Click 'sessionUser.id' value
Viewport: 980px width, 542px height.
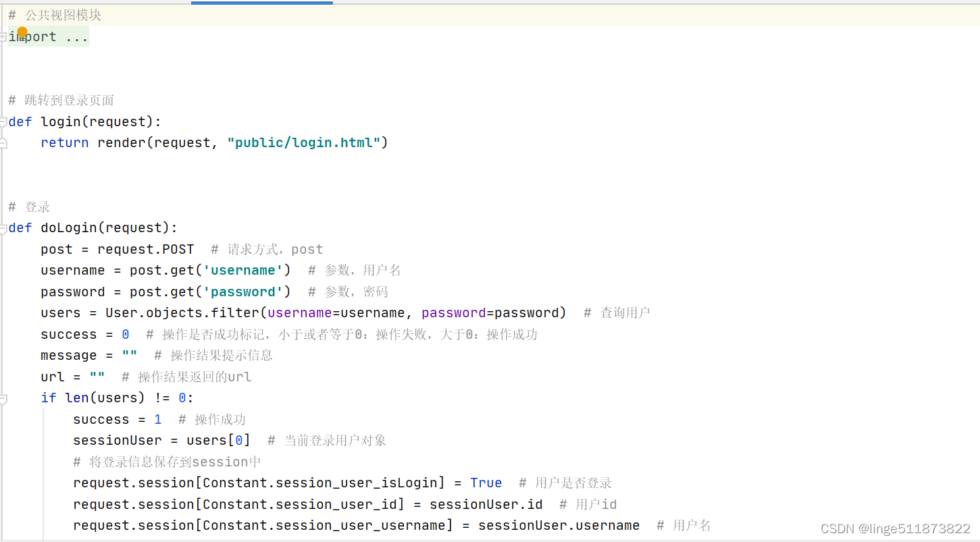pyautogui.click(x=486, y=505)
